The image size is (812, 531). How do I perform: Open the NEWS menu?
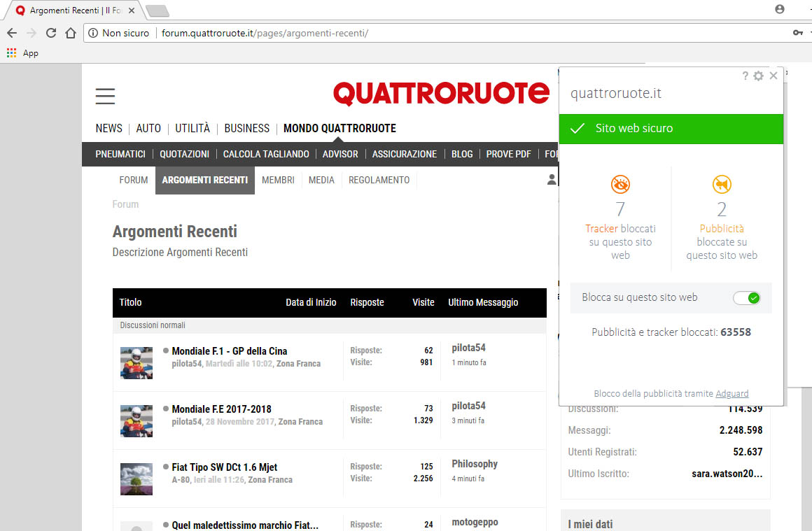tap(108, 128)
